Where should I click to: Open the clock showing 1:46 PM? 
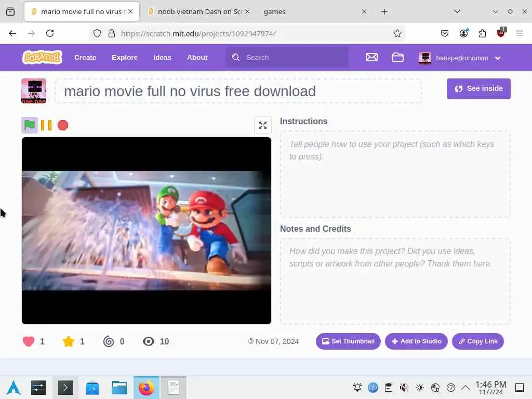coord(490,388)
